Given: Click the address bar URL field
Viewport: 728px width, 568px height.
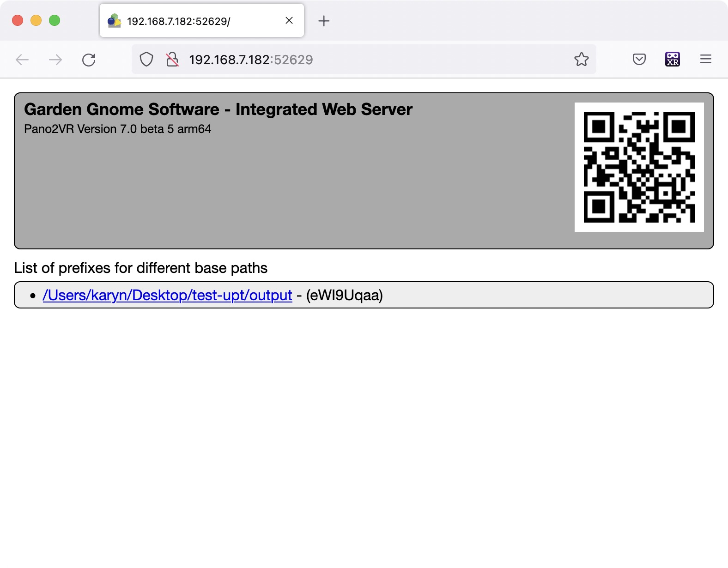Looking at the screenshot, I should (370, 60).
